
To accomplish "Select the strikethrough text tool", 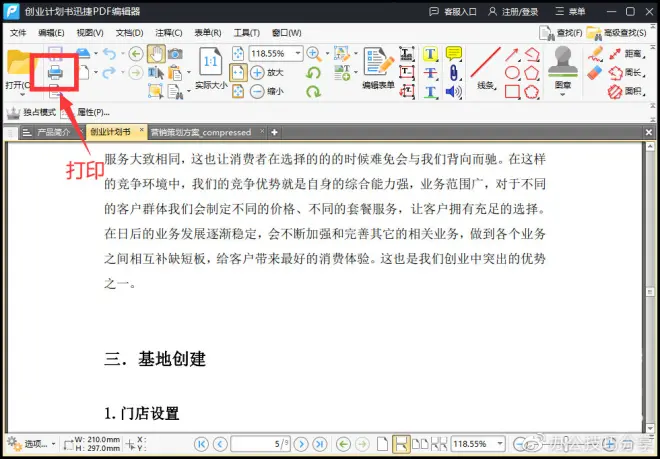I will click(430, 72).
